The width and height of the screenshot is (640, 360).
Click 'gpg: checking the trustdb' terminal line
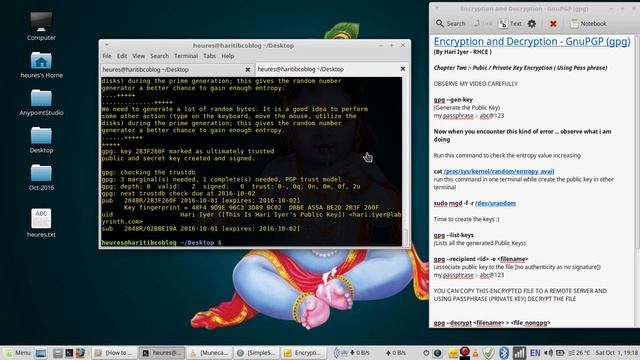pyautogui.click(x=149, y=172)
